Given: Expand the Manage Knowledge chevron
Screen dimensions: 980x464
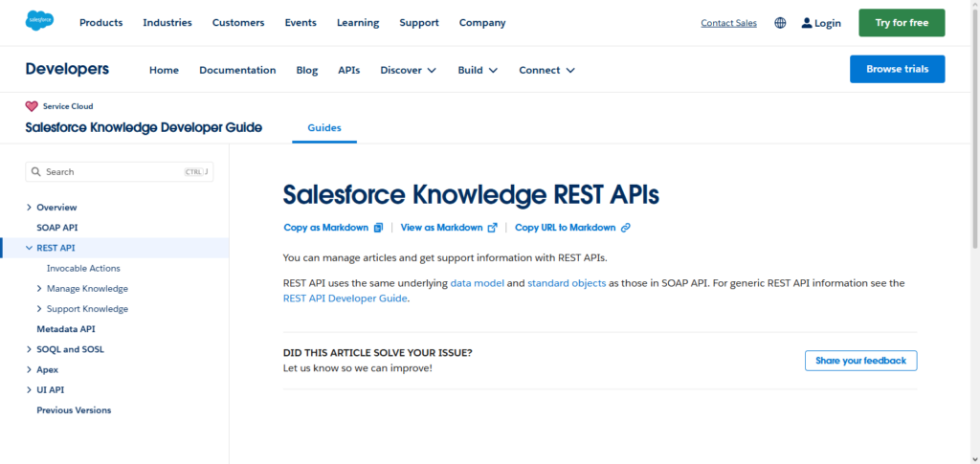Looking at the screenshot, I should pyautogui.click(x=39, y=289).
